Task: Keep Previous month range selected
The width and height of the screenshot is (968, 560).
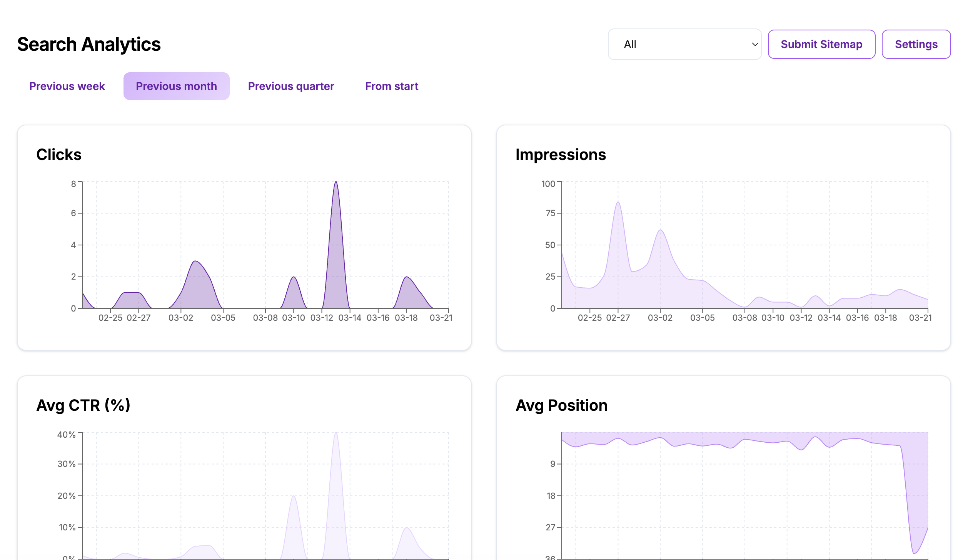Action: pyautogui.click(x=176, y=86)
